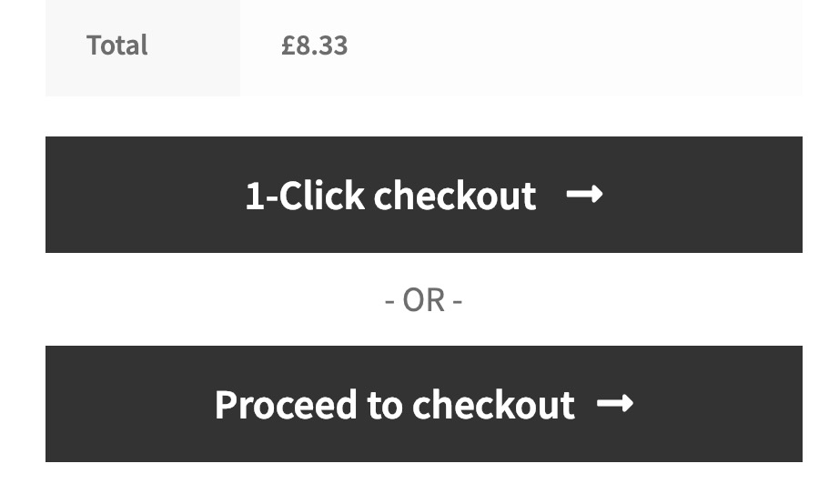Tap the right arrow beside 'Proceed to checkout'

(x=615, y=404)
